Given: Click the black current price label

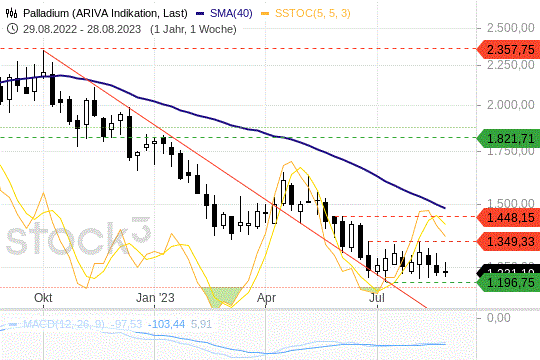Looking at the screenshot, I should tap(508, 270).
